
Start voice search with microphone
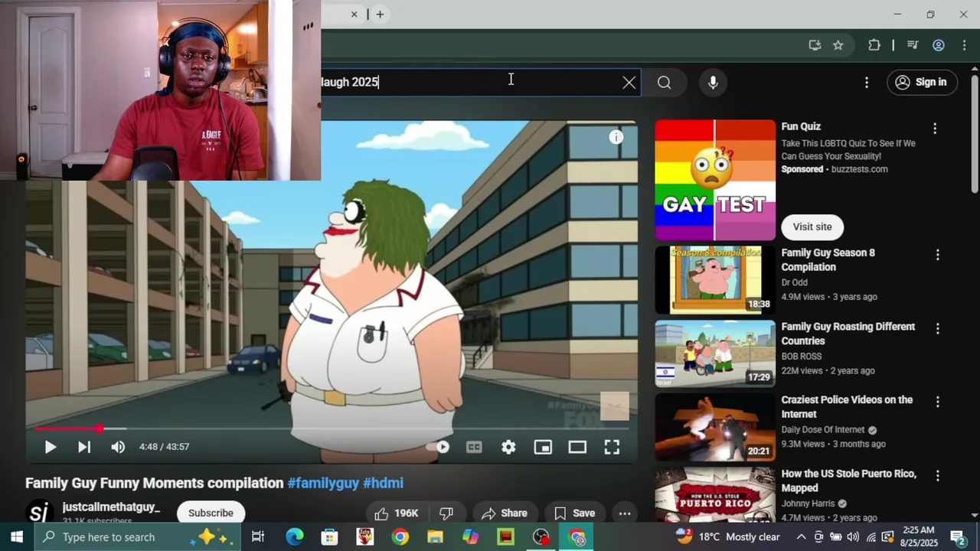coord(713,83)
